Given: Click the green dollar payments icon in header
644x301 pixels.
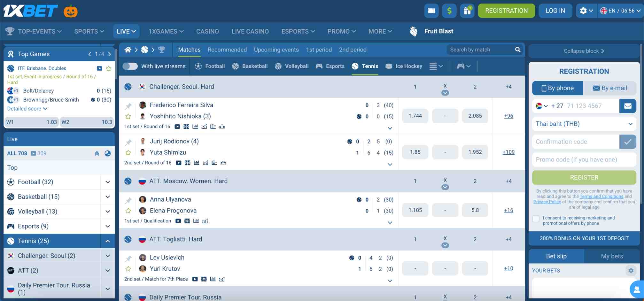Looking at the screenshot, I should click(x=449, y=11).
